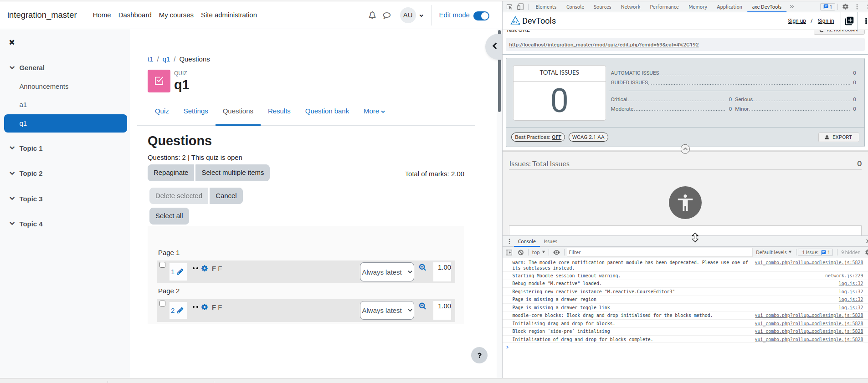This screenshot has width=868, height=383.
Task: Edit the mark field of question 1
Action: pos(442,272)
